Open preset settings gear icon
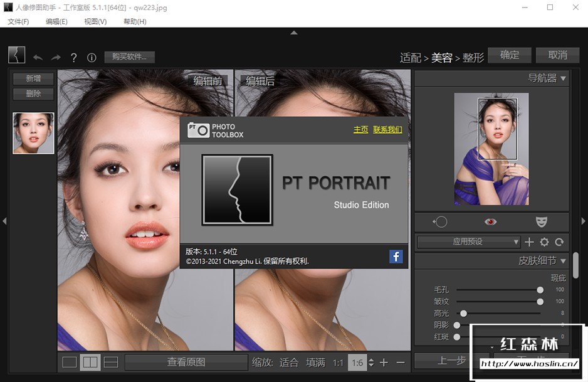The image size is (588, 382). tap(544, 242)
